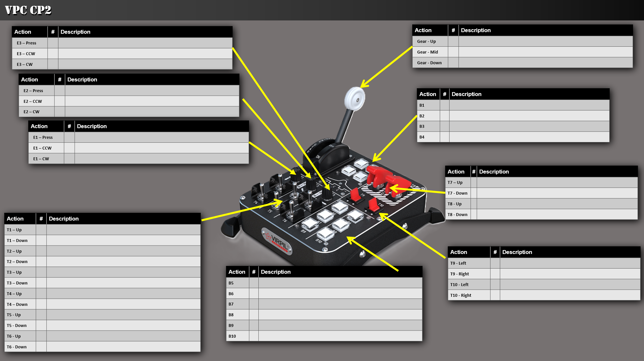The width and height of the screenshot is (644, 361).
Task: Click the B10 description field
Action: (x=340, y=336)
